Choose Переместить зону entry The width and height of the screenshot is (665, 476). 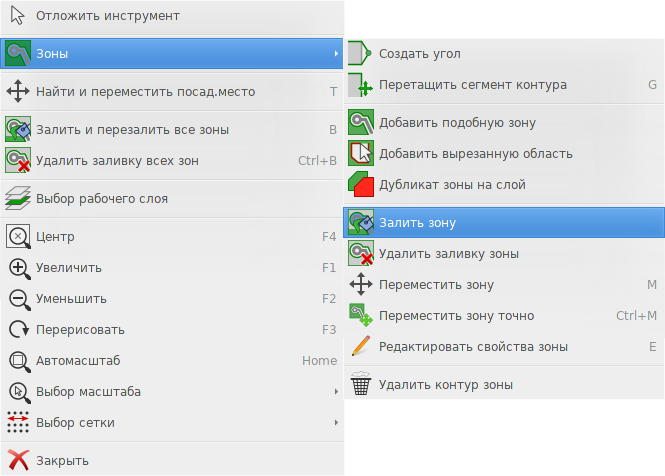pyautogui.click(x=504, y=284)
